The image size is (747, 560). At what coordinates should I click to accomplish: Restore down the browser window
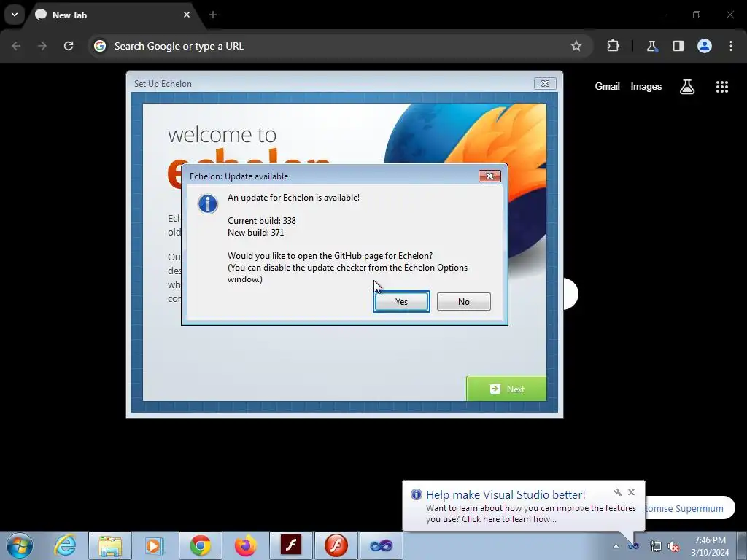(697, 15)
